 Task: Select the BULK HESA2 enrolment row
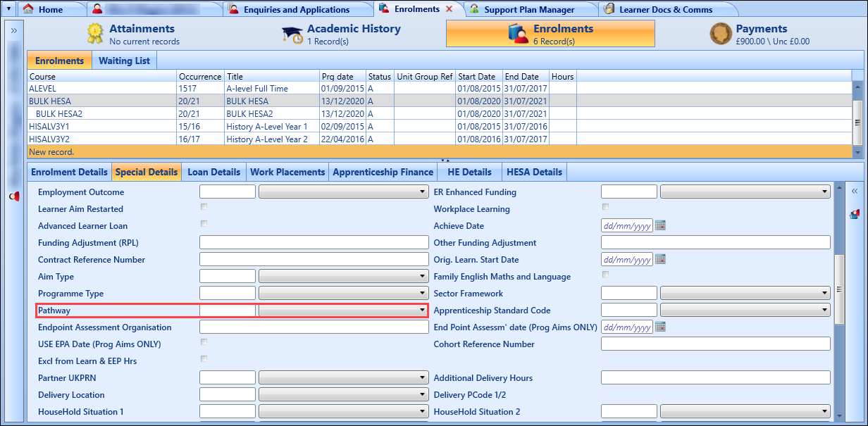pyautogui.click(x=440, y=113)
